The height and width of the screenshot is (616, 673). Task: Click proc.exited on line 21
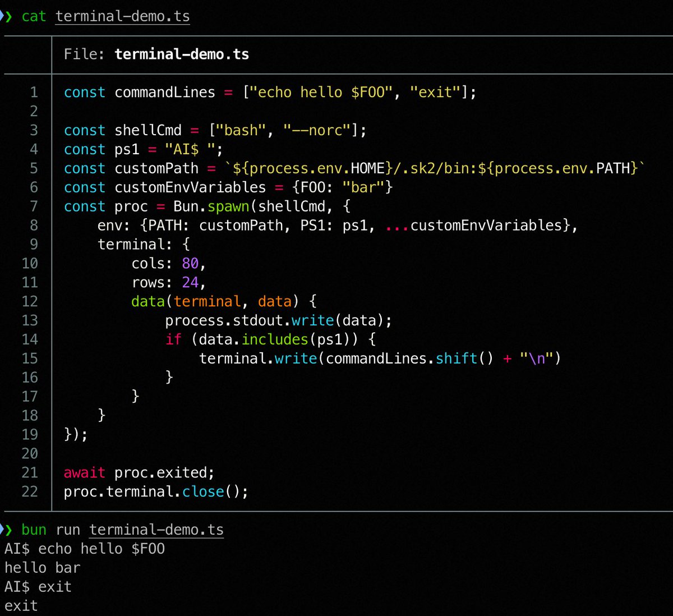160,472
